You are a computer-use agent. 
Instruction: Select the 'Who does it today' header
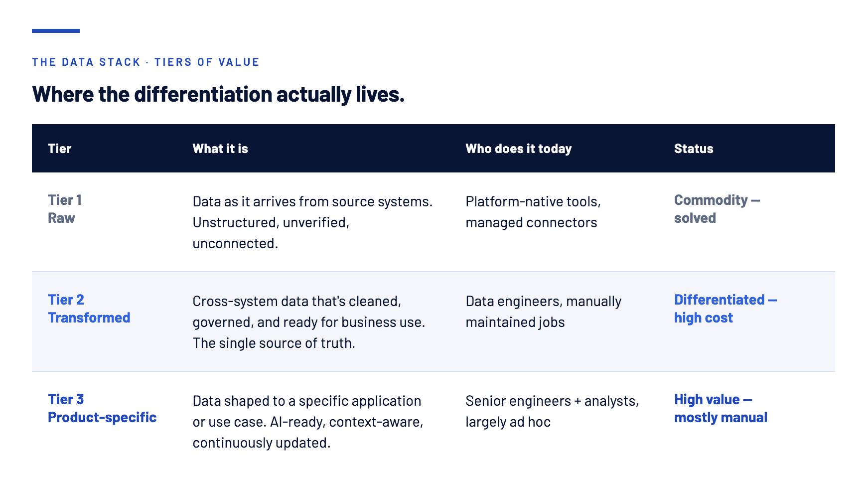(x=518, y=149)
